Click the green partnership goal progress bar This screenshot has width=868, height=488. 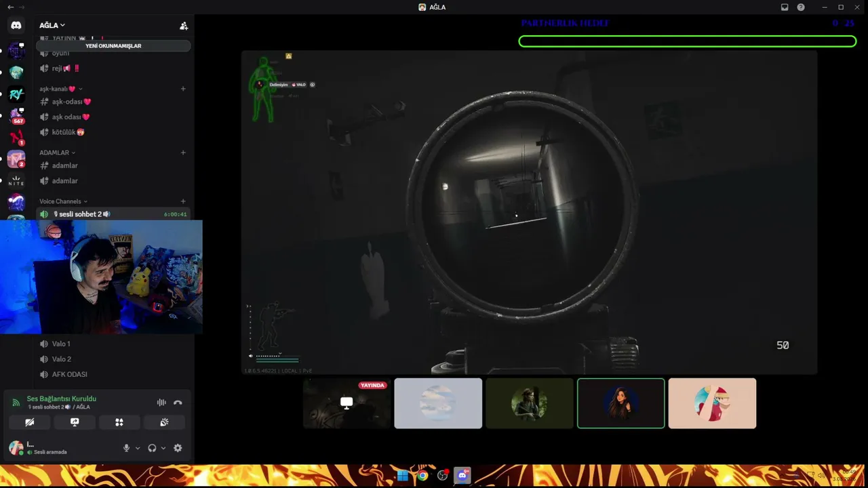coord(688,41)
